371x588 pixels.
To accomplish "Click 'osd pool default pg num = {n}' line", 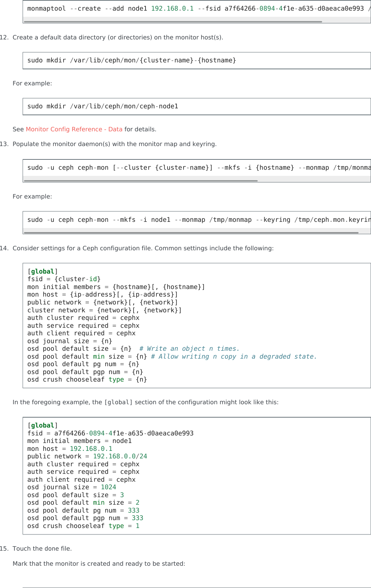I will click(x=83, y=364).
